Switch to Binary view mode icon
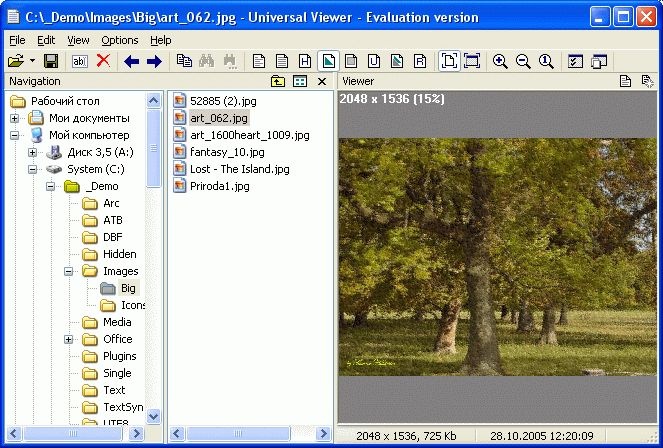 pyautogui.click(x=282, y=61)
